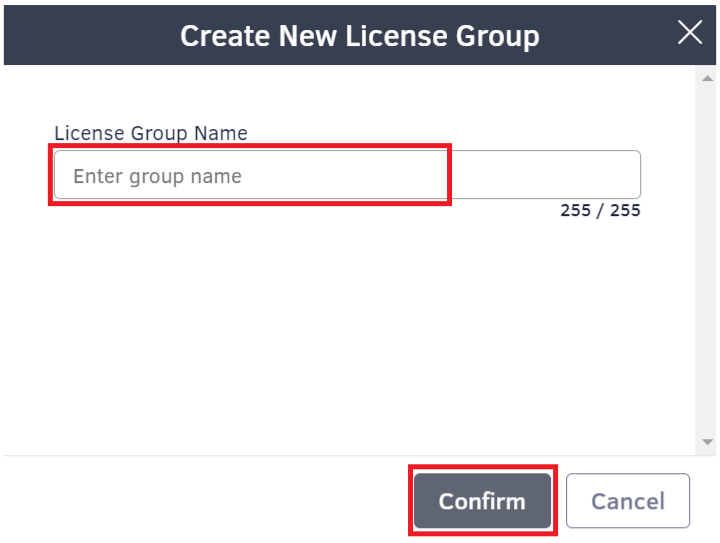Place cursor in the group name text box
The width and height of the screenshot is (720, 543).
(x=346, y=176)
